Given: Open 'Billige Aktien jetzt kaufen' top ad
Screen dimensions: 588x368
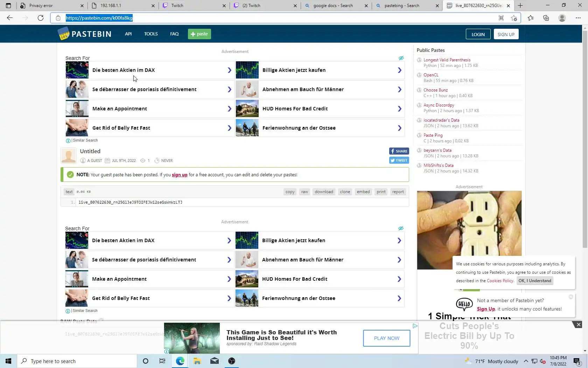Looking at the screenshot, I should [320, 70].
